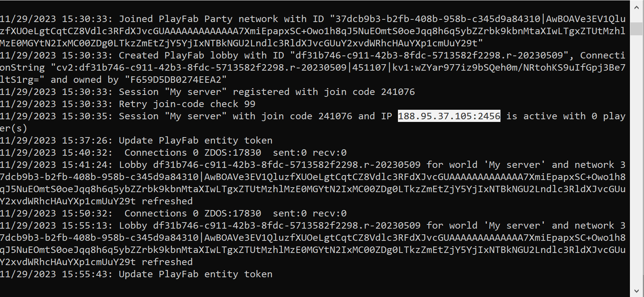
Task: Click the "Retry join-code check 99" text
Action: point(187,104)
